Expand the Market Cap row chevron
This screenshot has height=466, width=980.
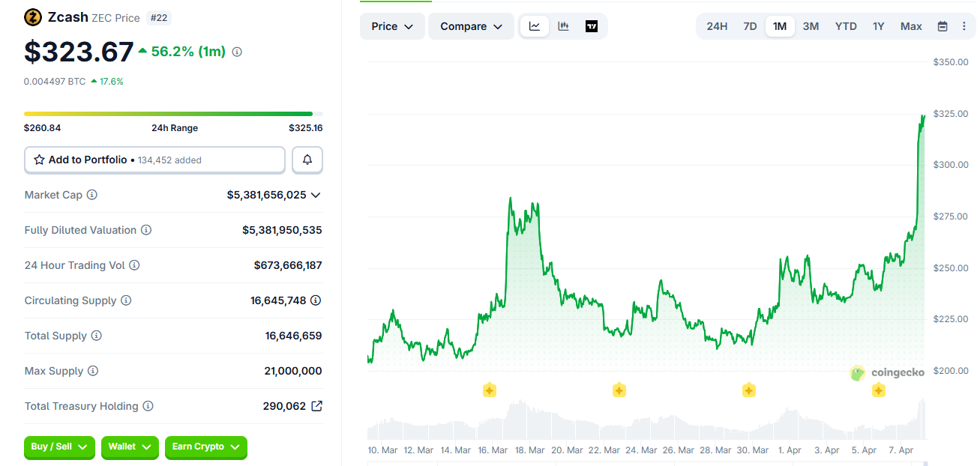tap(316, 195)
